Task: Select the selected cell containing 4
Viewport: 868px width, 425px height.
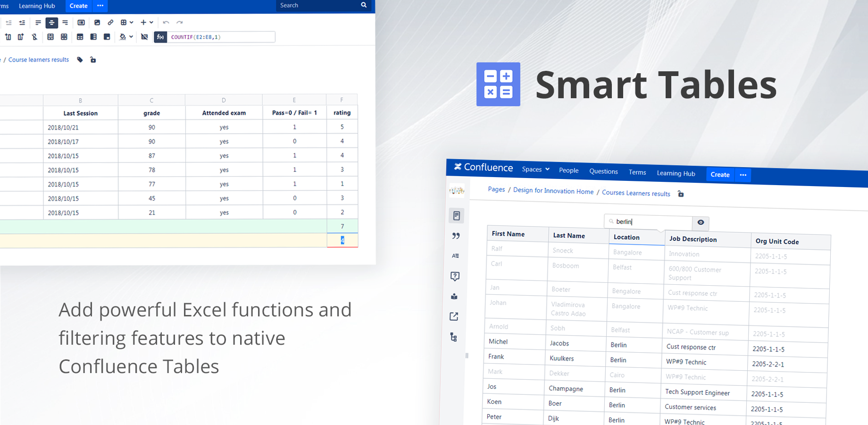Action: [x=342, y=240]
